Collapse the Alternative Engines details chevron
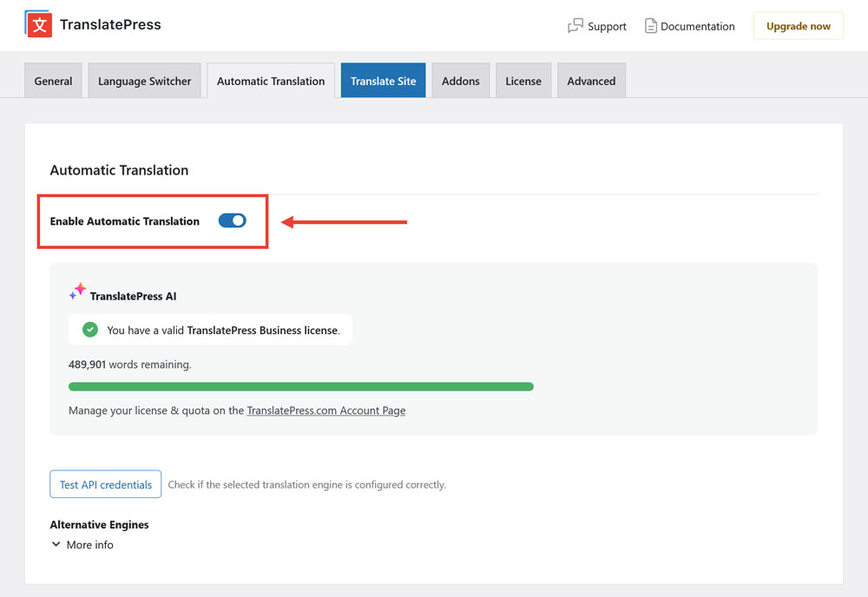Image resolution: width=868 pixels, height=597 pixels. (x=56, y=545)
